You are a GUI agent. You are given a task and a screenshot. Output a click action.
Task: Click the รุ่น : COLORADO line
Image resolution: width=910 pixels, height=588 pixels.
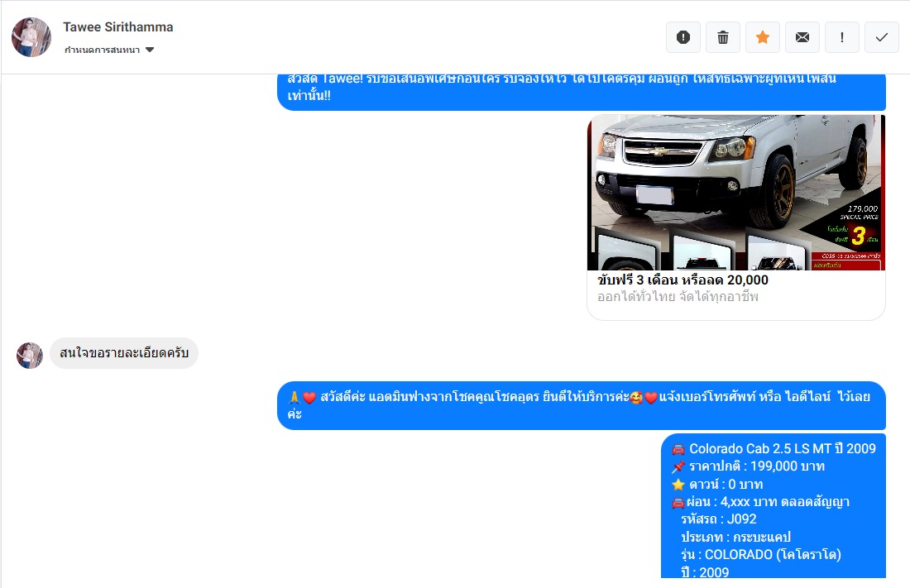point(761,554)
